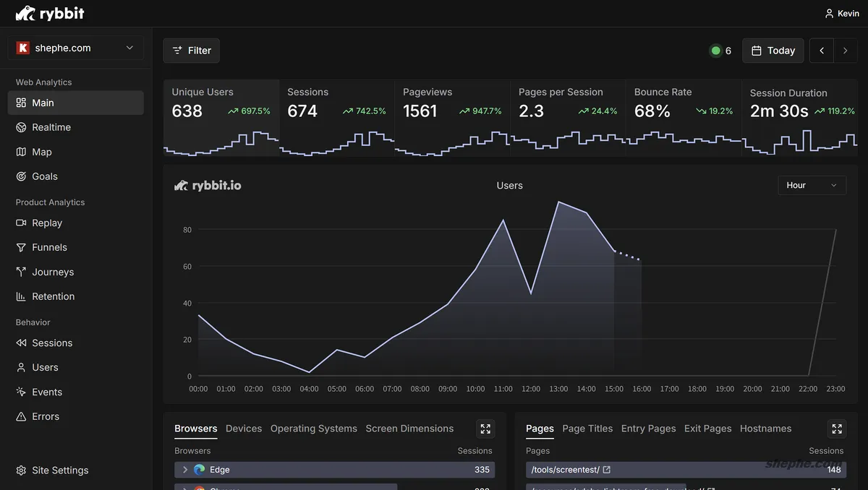The height and width of the screenshot is (490, 868).
Task: Open the Today date range picker
Action: point(773,51)
